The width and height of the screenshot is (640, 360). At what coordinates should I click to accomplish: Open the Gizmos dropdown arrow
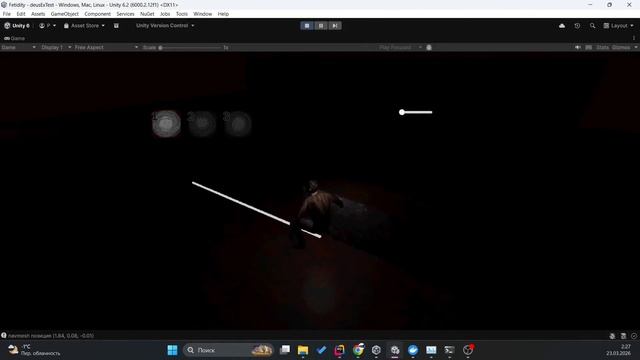pos(636,47)
